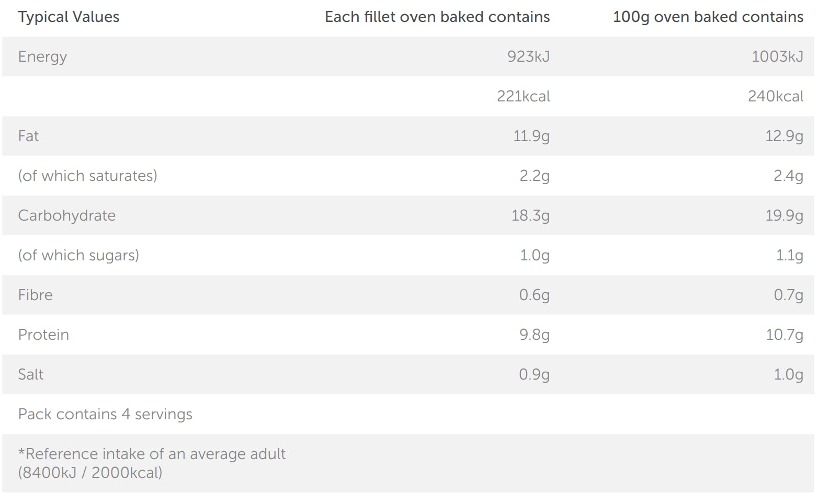The image size is (818, 504).
Task: Click the Carbohydrate row label
Action: pos(66,215)
